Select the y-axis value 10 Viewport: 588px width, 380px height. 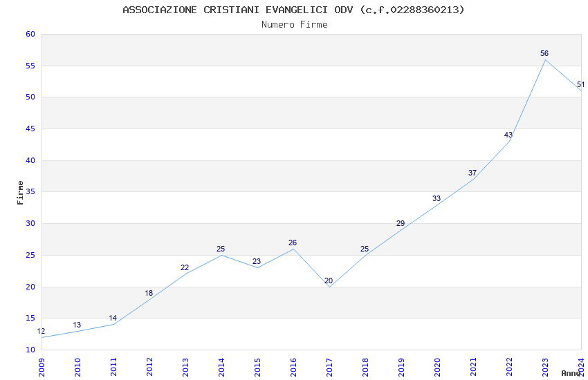tap(30, 350)
